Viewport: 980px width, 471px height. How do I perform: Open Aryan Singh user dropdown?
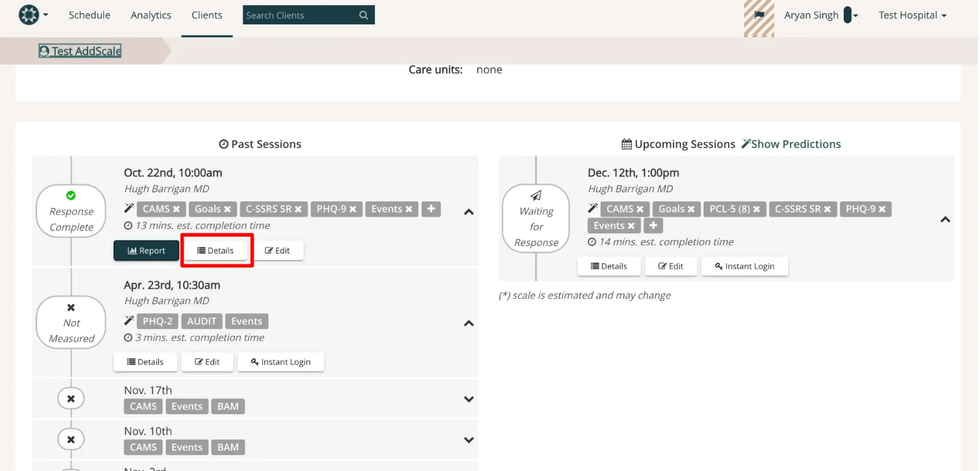[821, 15]
